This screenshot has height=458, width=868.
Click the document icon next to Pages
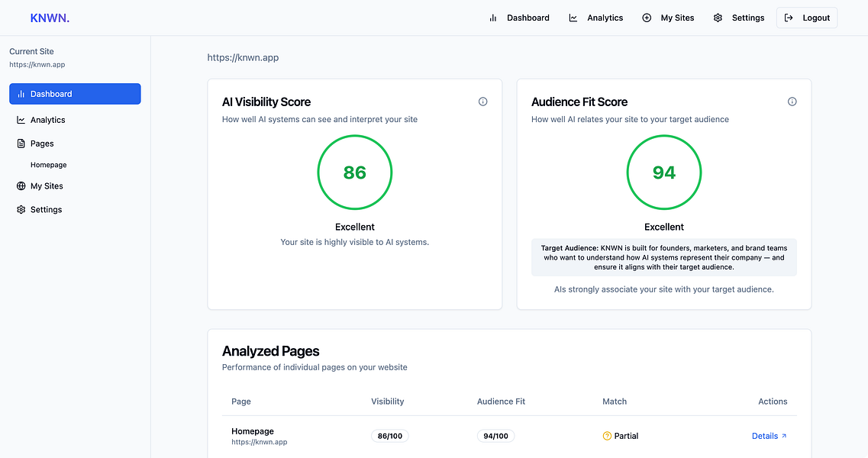(21, 144)
